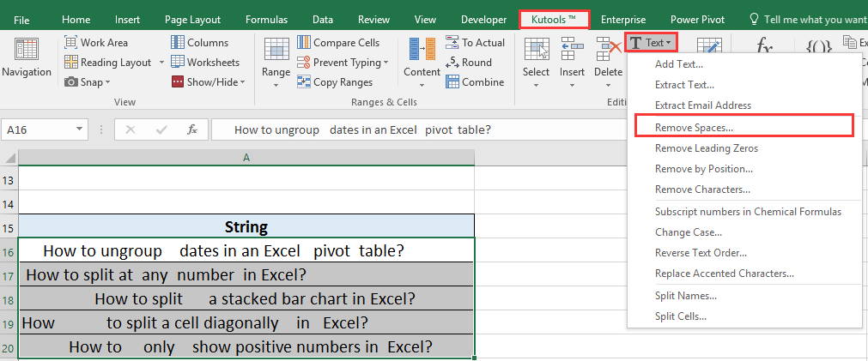
Task: Click the insert function fx button
Action: coord(192,129)
